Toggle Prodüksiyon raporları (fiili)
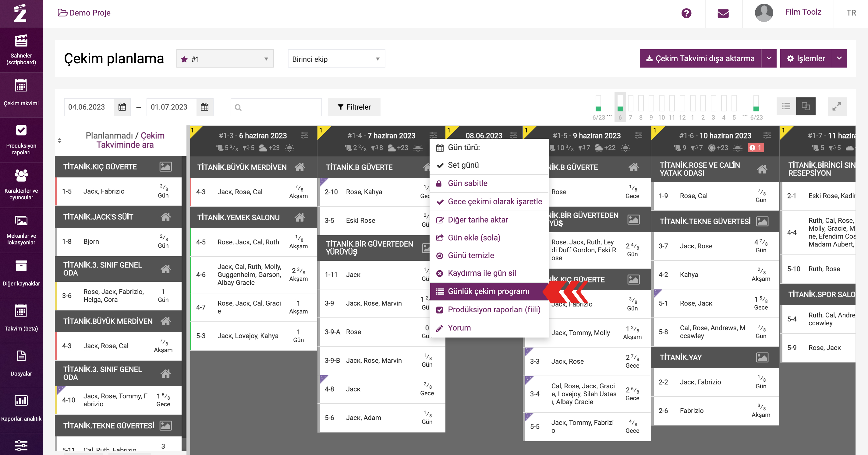The width and height of the screenshot is (868, 455). tap(489, 309)
